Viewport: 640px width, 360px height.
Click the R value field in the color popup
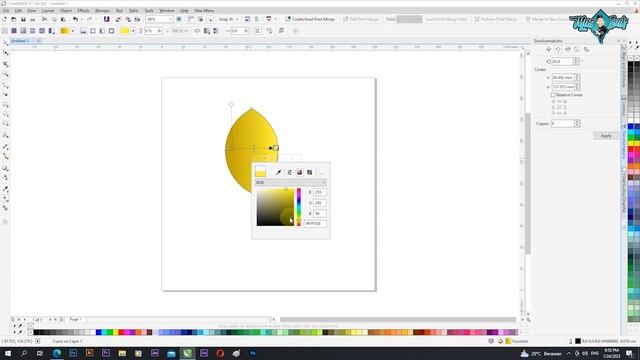pos(320,192)
